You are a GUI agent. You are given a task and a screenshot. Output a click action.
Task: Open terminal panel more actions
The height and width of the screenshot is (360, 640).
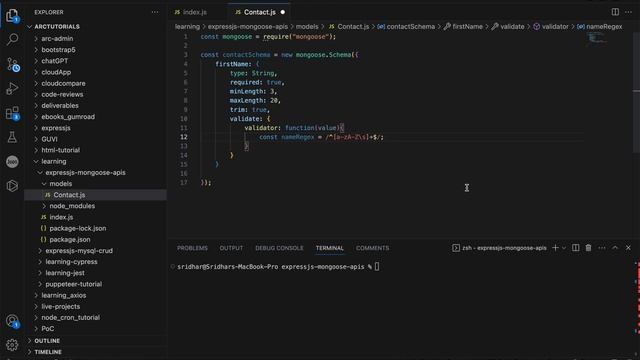tap(602, 248)
